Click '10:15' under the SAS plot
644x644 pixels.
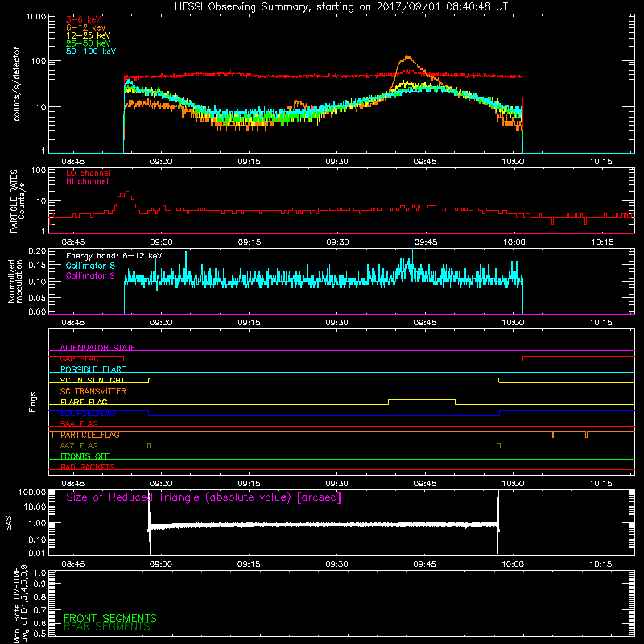(x=601, y=564)
